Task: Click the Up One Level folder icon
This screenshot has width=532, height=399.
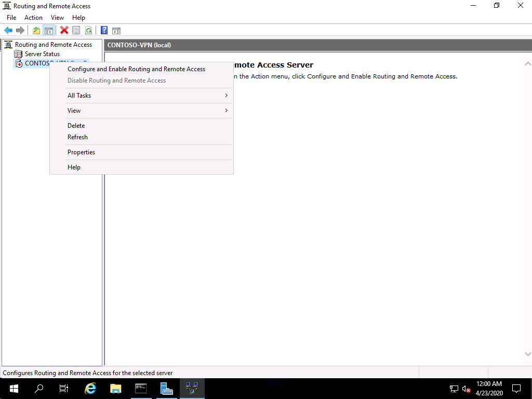Action: [x=36, y=31]
